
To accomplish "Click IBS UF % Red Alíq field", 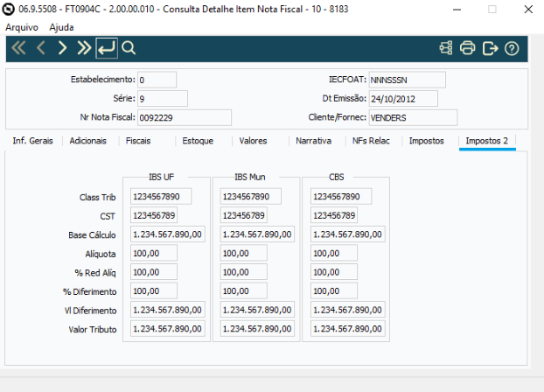I will pos(154,272).
